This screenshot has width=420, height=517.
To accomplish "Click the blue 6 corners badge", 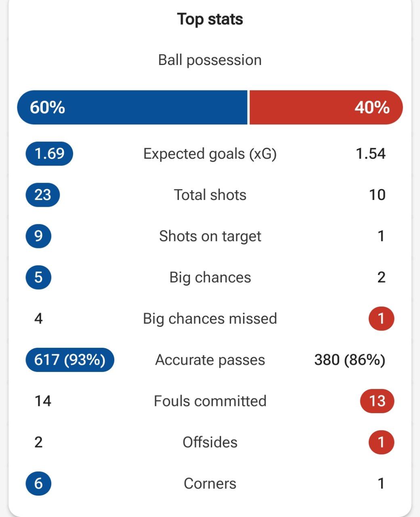I will [x=38, y=483].
